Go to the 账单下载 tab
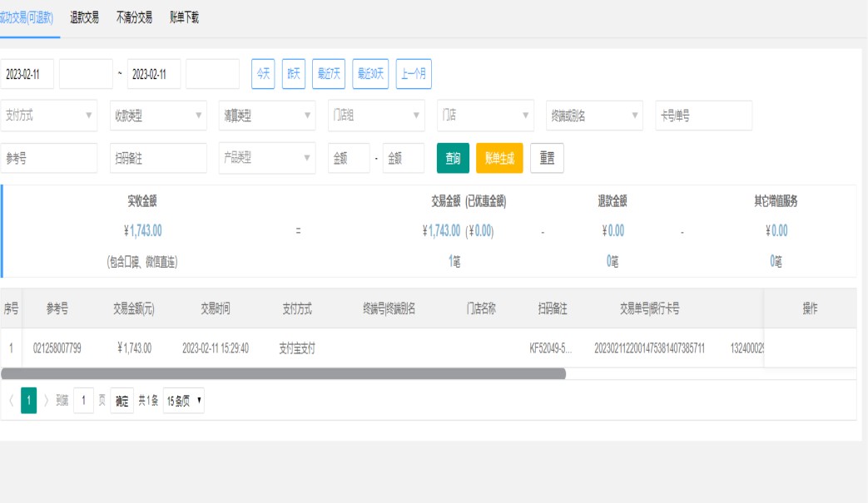868x503 pixels. pos(184,17)
